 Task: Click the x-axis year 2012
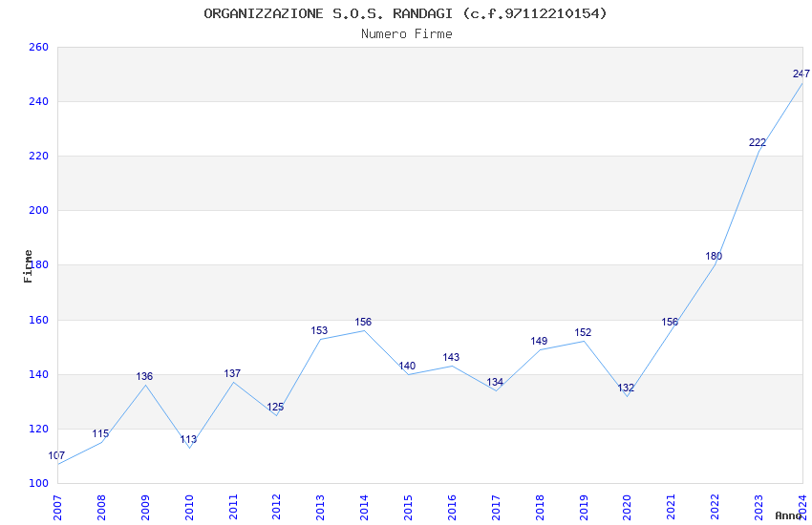click(277, 507)
